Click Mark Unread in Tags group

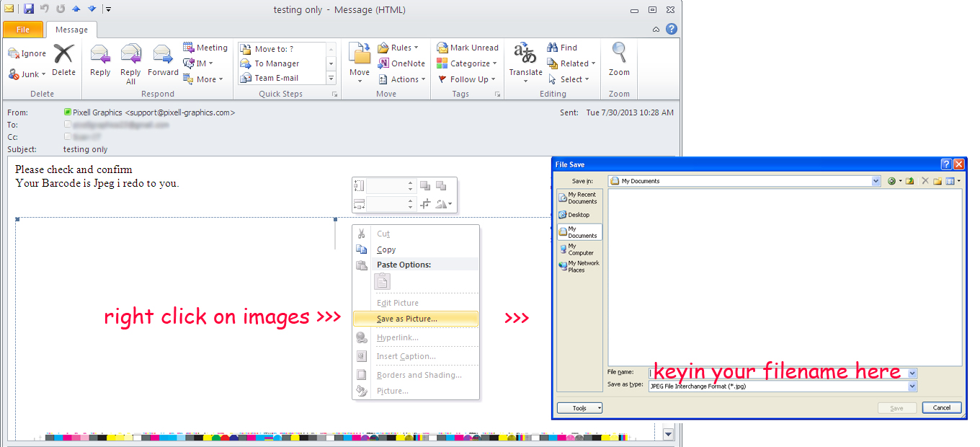[467, 48]
